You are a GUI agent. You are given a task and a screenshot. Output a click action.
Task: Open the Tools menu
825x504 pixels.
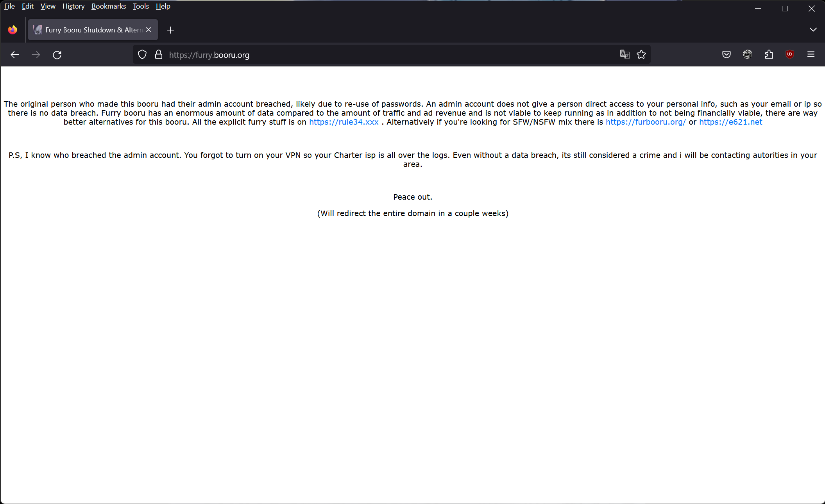(x=141, y=6)
